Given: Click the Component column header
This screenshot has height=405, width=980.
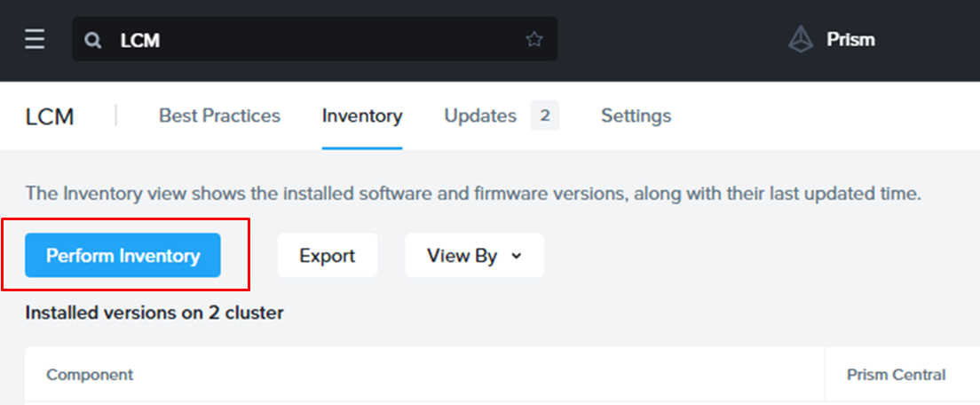Looking at the screenshot, I should tap(90, 375).
